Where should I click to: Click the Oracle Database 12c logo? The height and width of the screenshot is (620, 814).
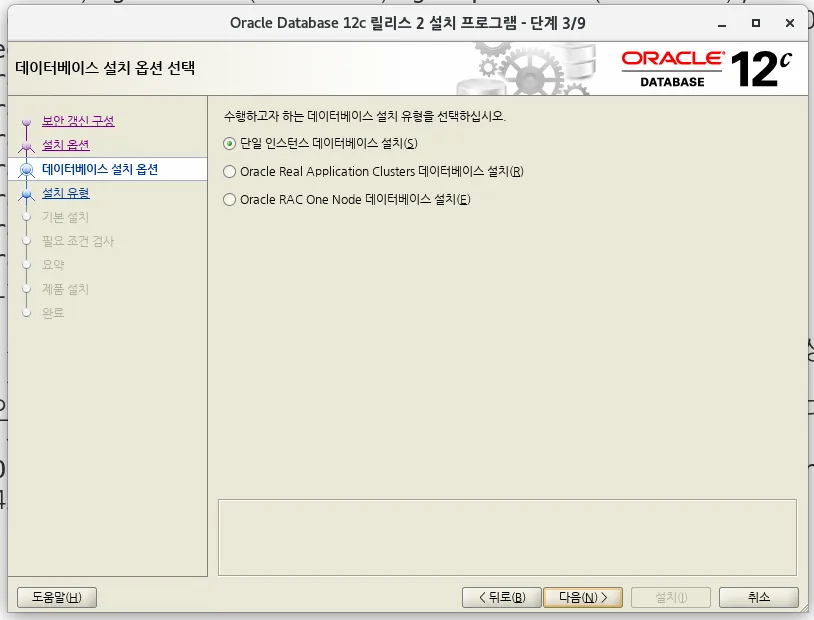tap(707, 69)
